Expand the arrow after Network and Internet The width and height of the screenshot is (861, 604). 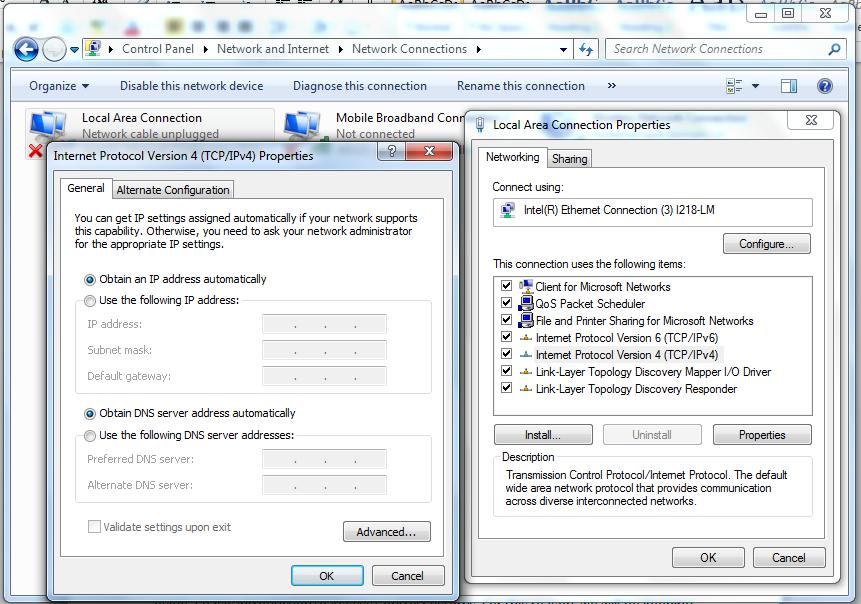(x=340, y=49)
